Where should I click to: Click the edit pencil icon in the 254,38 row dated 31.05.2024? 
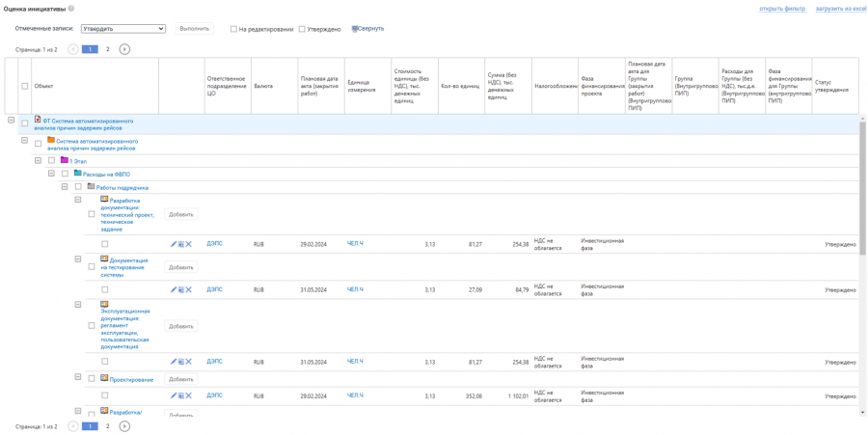tap(174, 362)
